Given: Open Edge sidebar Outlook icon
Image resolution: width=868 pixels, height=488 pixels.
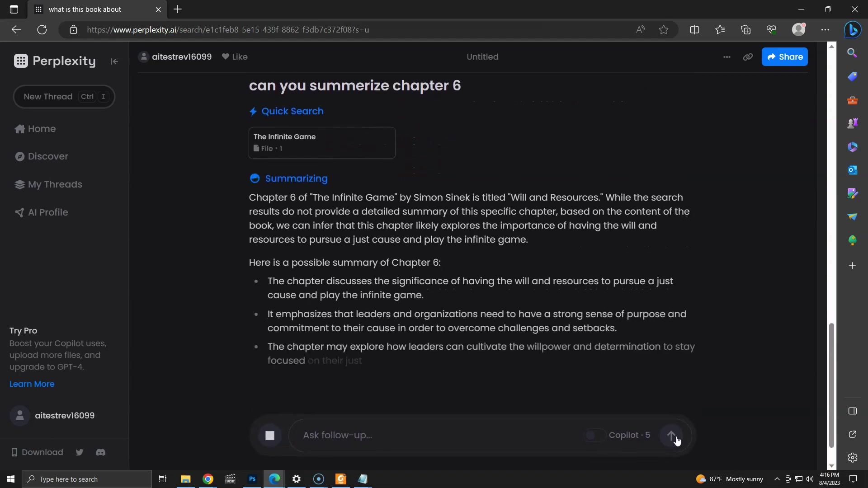Looking at the screenshot, I should click(x=852, y=170).
